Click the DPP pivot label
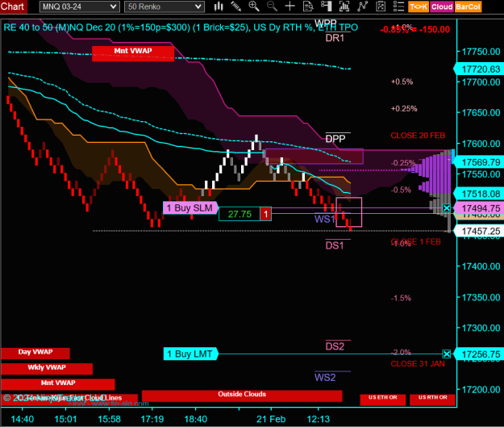 [x=335, y=139]
